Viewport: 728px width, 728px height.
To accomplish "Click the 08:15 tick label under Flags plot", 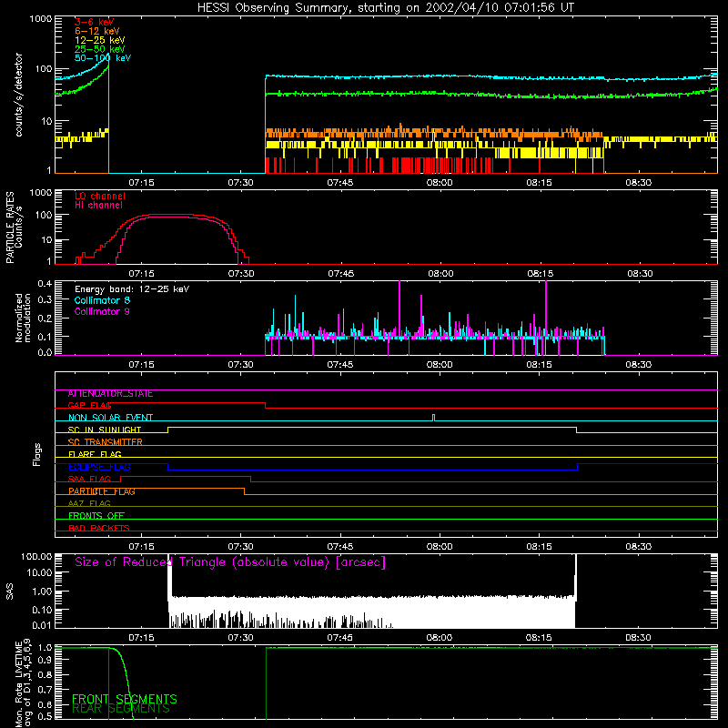I will coord(539,547).
